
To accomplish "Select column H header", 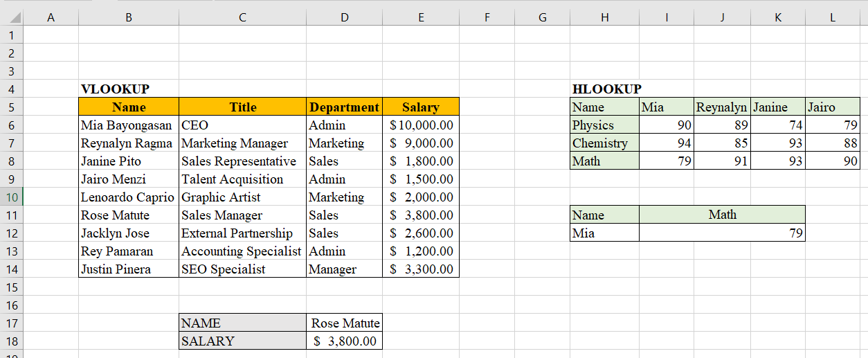I will tap(604, 18).
